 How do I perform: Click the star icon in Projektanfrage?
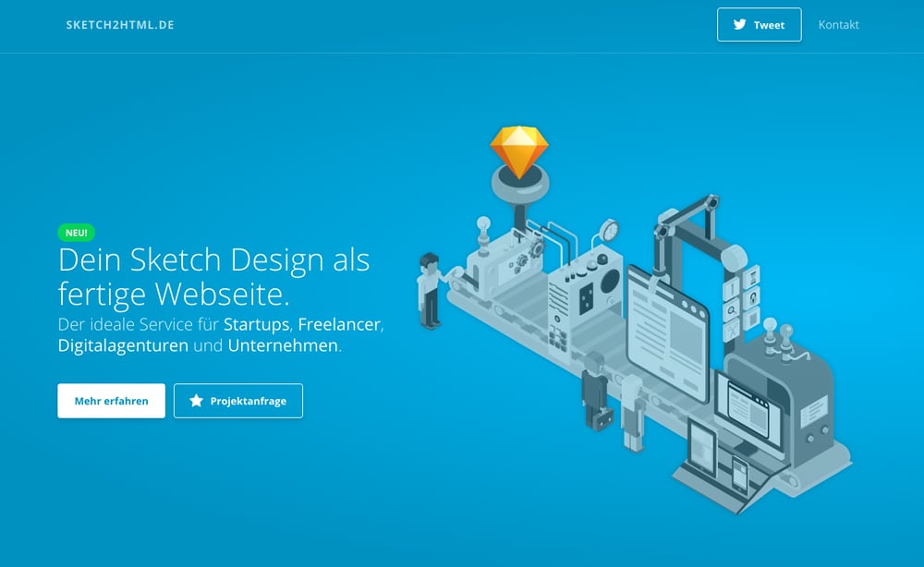(x=196, y=401)
